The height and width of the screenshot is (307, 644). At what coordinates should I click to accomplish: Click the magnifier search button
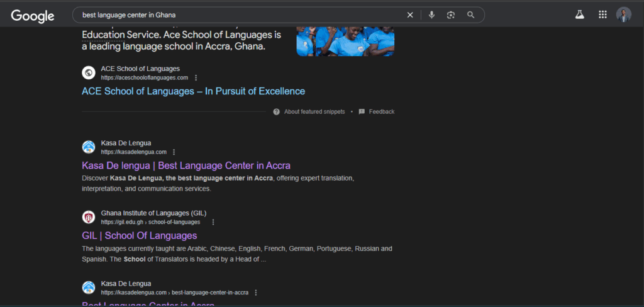click(470, 15)
